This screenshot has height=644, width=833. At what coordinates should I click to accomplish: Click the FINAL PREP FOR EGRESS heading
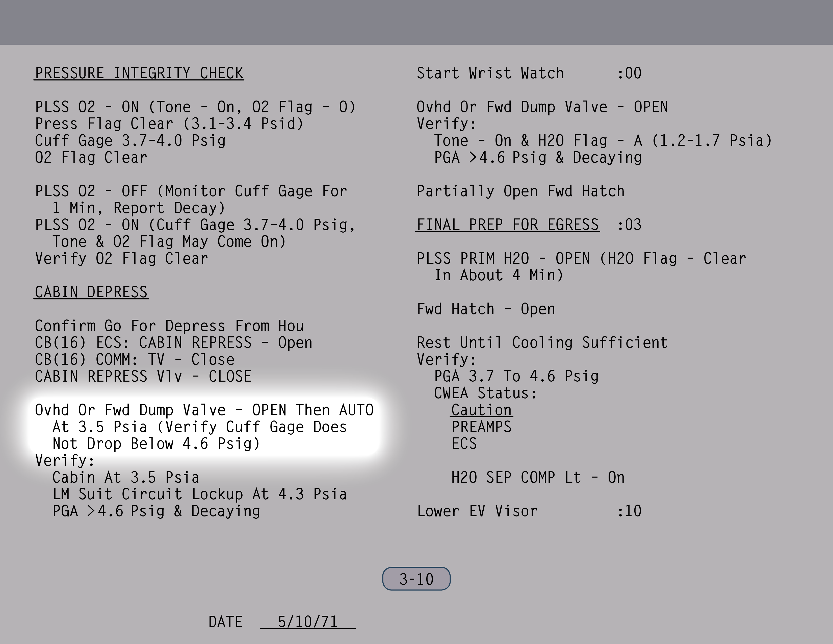pos(507,225)
